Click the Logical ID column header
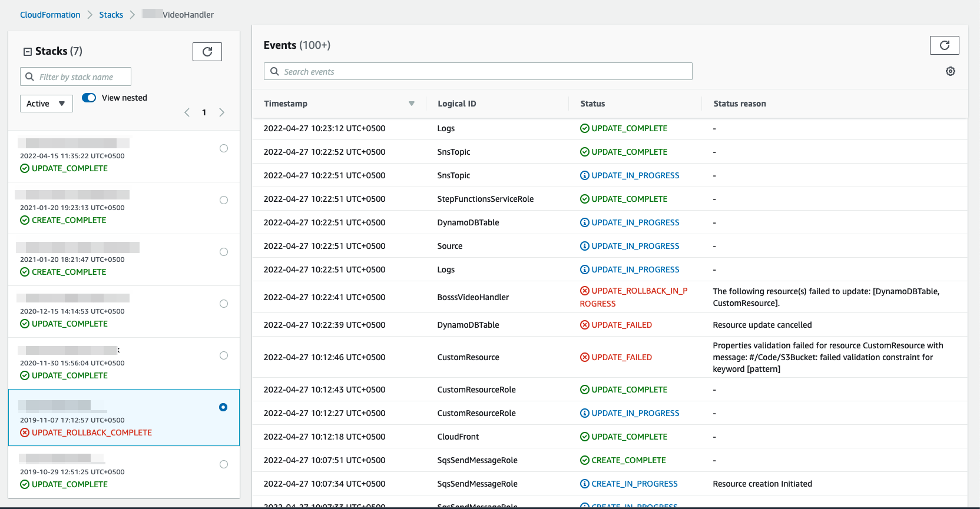 (x=457, y=104)
